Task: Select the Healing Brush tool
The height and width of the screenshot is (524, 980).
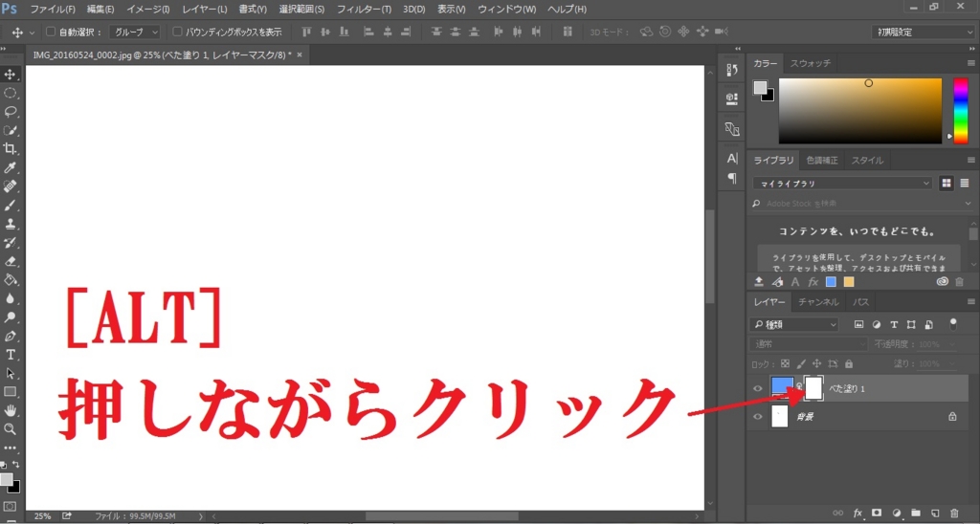Action: (10, 186)
